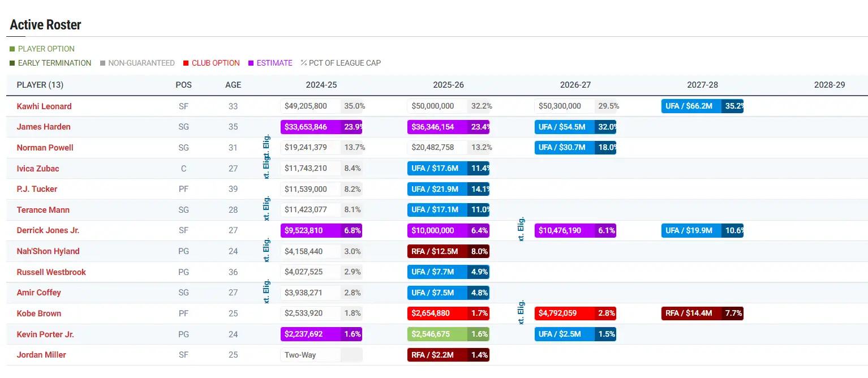Image resolution: width=868 pixels, height=378 pixels.
Task: Select Jordan Miller's player link
Action: 41,355
